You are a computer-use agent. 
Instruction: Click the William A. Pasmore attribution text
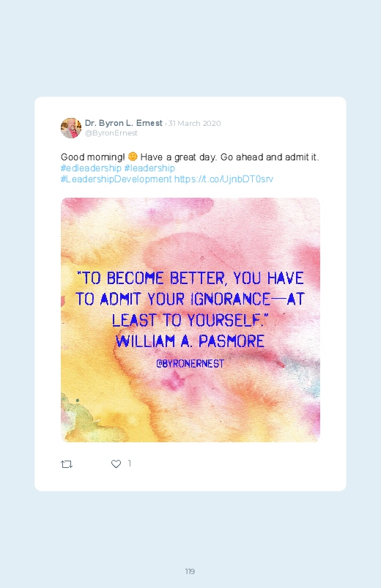tap(190, 341)
